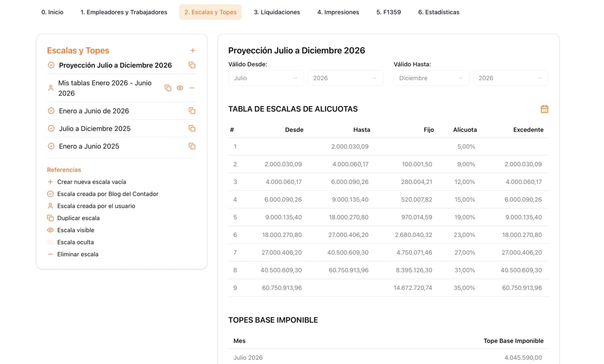Open the 1. Empleadores y Trabajadores tab
The width and height of the screenshot is (604, 364).
tap(124, 12)
